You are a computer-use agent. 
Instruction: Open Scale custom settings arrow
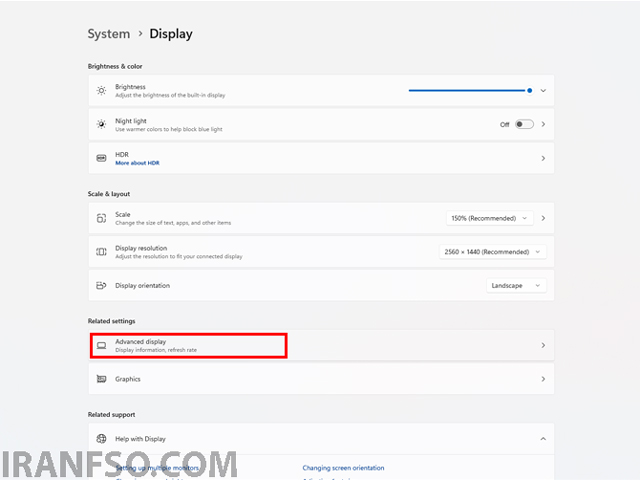click(543, 218)
